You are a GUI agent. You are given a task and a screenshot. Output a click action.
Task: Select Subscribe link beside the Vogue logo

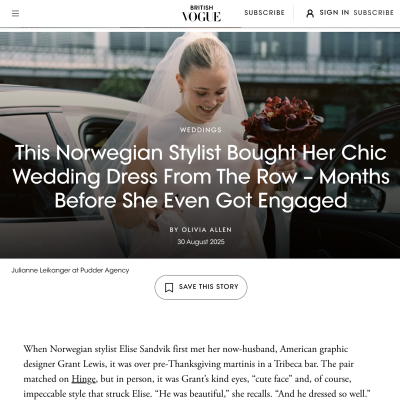pyautogui.click(x=264, y=13)
